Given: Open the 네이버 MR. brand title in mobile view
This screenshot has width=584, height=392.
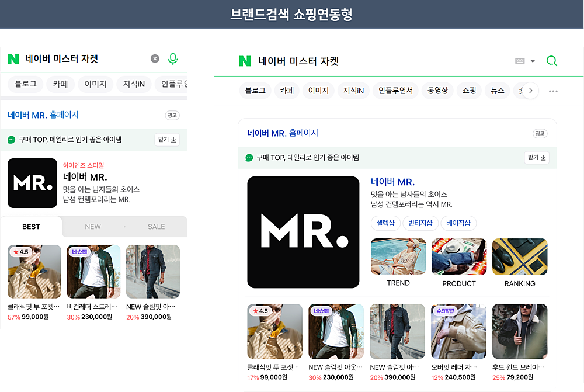Looking at the screenshot, I should pos(85,177).
